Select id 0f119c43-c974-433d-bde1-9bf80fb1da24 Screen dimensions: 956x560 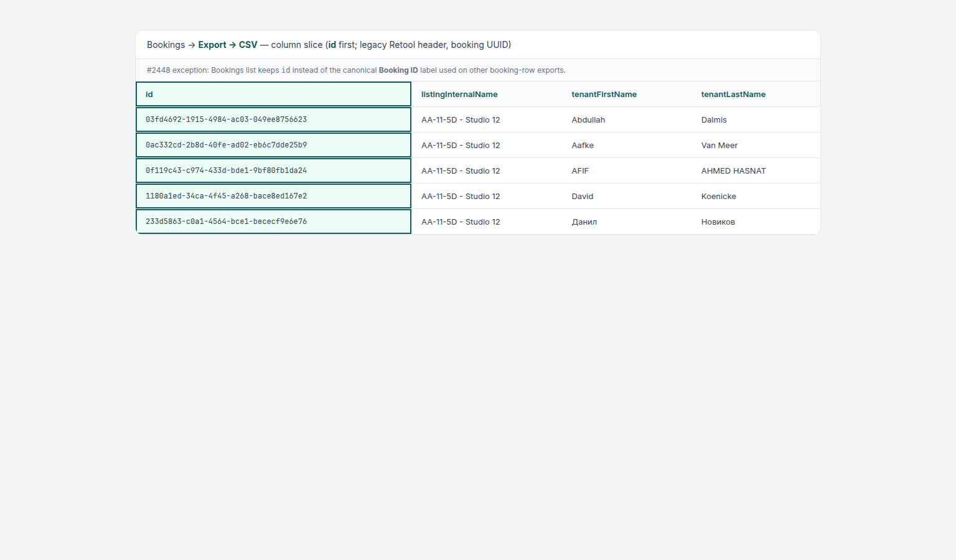point(273,170)
